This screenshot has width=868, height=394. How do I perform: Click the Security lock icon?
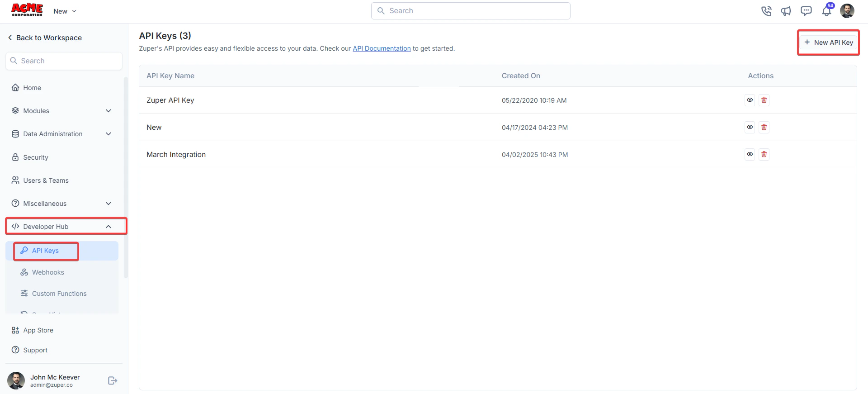pos(15,157)
